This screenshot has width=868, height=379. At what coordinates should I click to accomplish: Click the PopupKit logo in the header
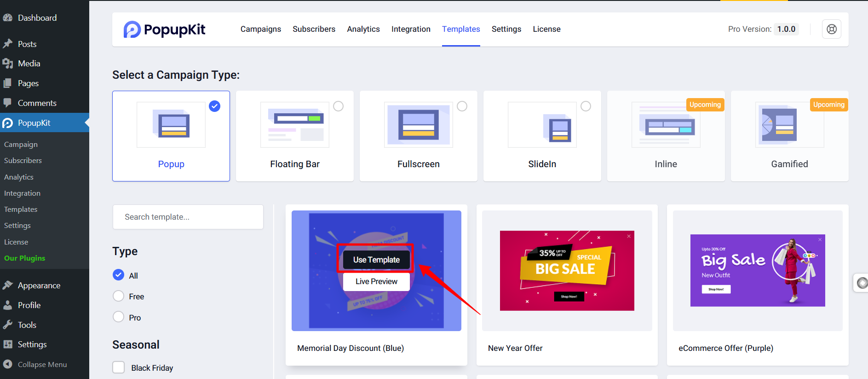pos(164,29)
